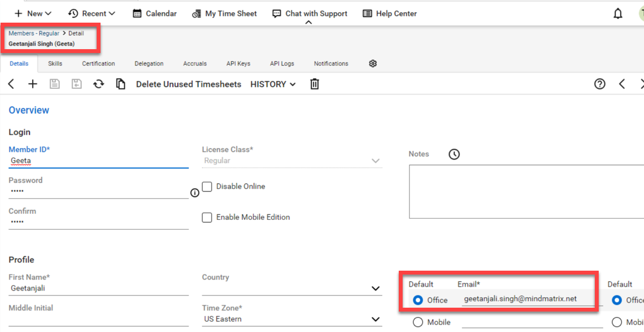Open the Delegation tab
644x332 pixels.
[149, 64]
